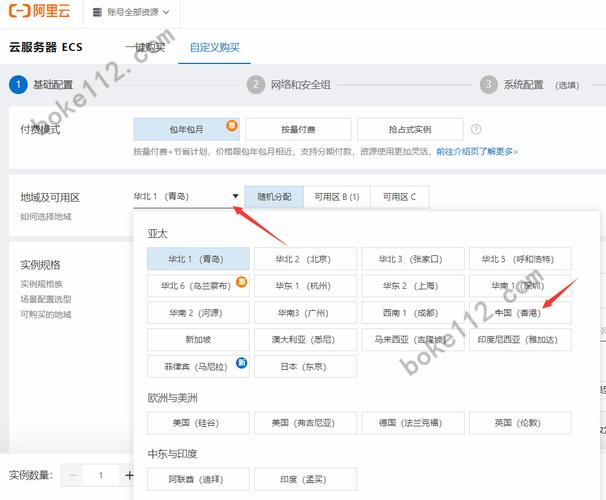The width and height of the screenshot is (606, 500).
Task: Click the orange badge on 华北 6
Action: [x=241, y=282]
